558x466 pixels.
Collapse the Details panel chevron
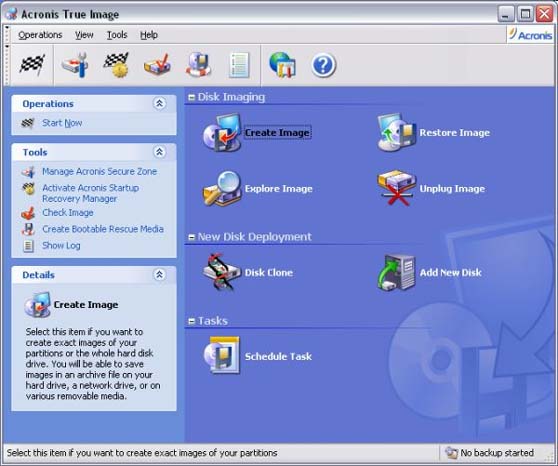(159, 274)
